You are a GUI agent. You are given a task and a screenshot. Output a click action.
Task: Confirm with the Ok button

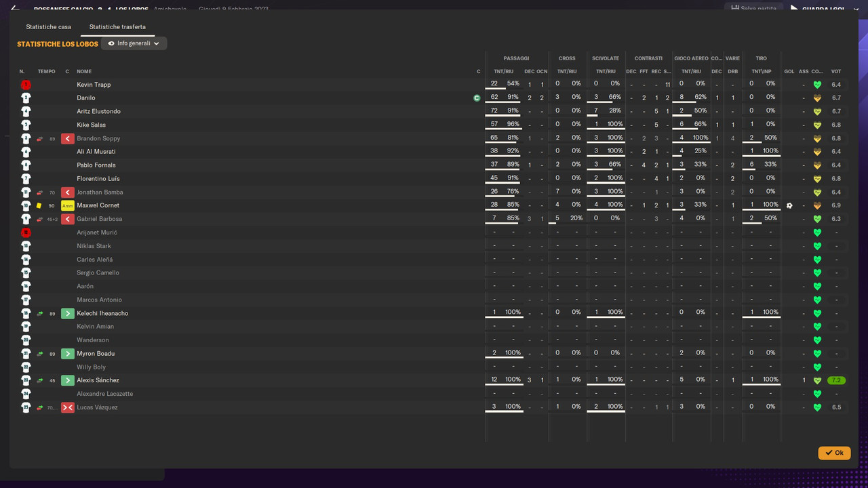pos(834,453)
